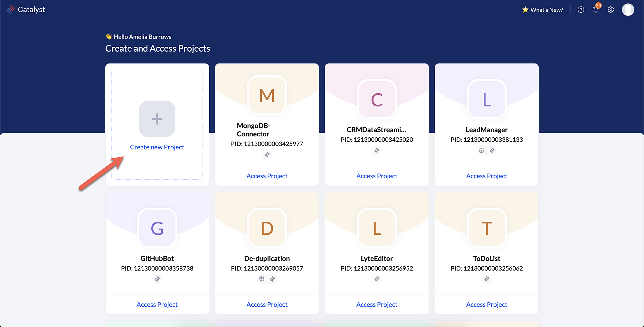Open the settings gear icon
The image size is (644, 327).
click(611, 10)
